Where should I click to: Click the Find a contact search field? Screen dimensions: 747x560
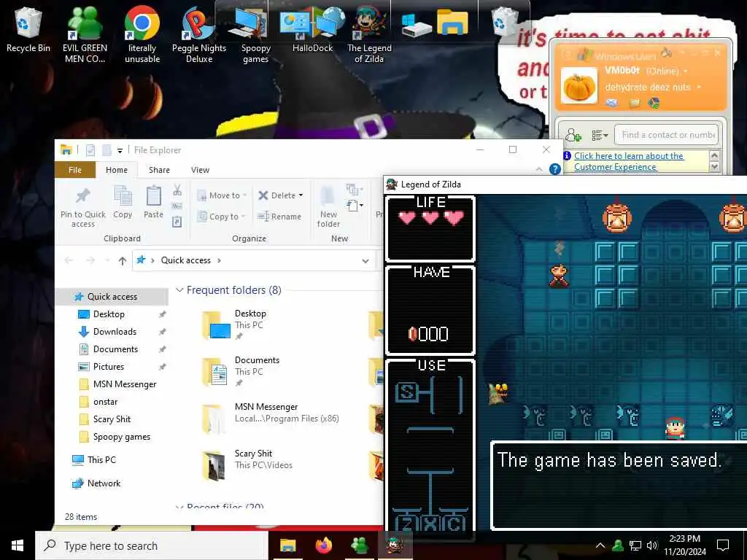pyautogui.click(x=666, y=135)
